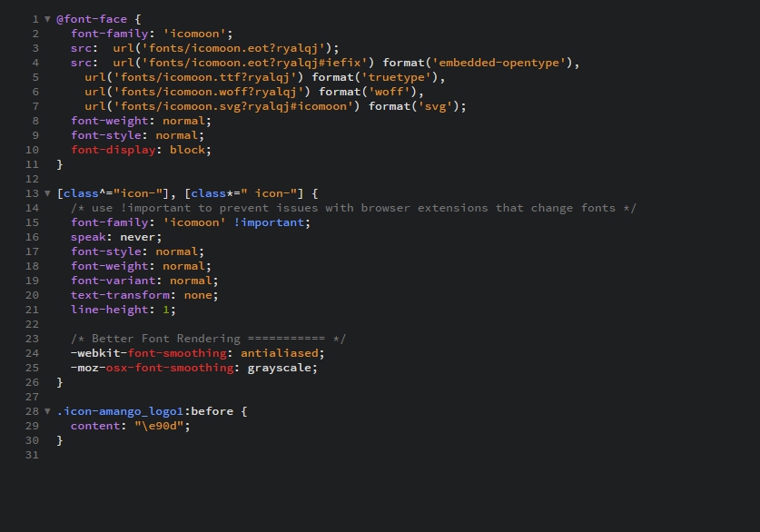Screen dimensions: 760x532
Task: Click font-weight property on line 18
Action: [110, 267]
